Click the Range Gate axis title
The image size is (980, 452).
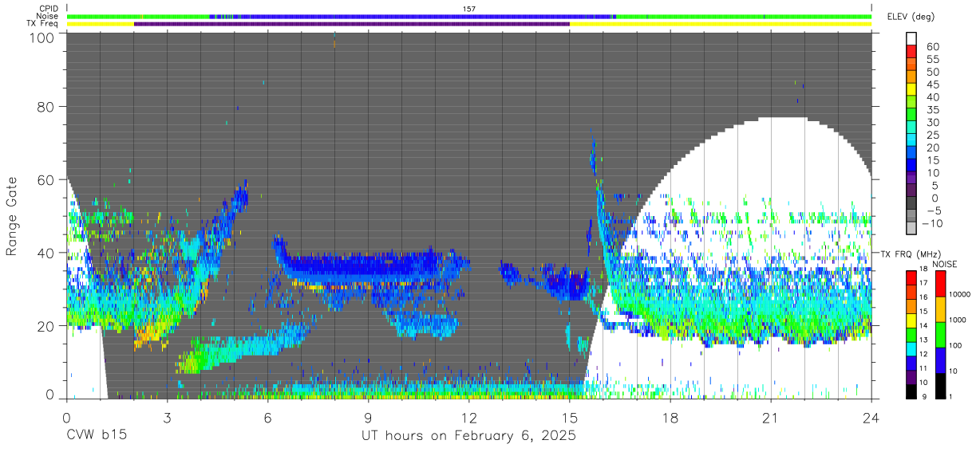coord(12,217)
